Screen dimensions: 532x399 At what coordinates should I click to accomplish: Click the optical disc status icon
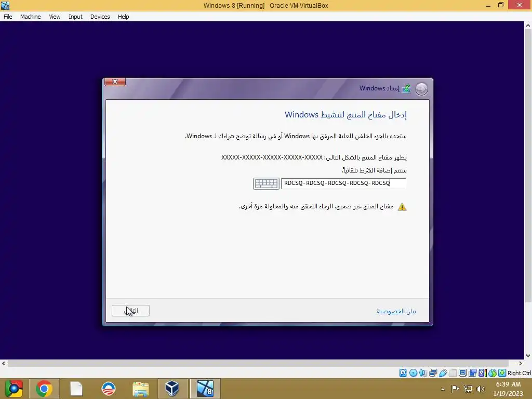413,373
